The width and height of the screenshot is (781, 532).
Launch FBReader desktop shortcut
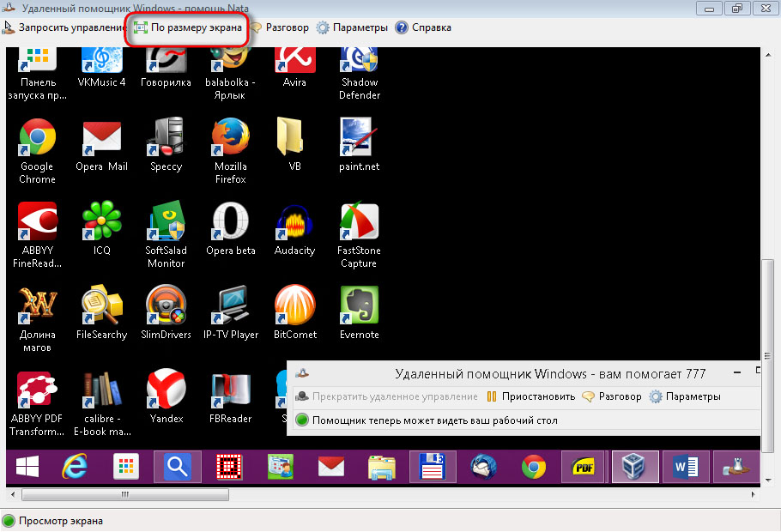click(231, 397)
